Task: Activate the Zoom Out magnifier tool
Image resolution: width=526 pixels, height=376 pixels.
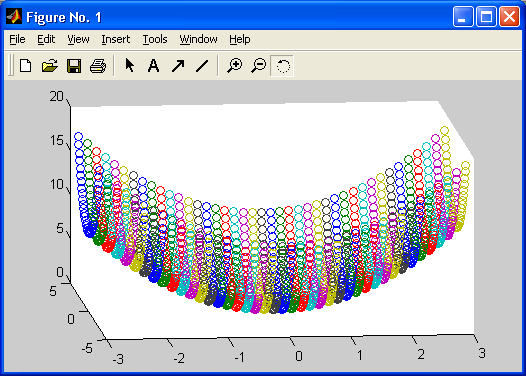Action: point(259,66)
